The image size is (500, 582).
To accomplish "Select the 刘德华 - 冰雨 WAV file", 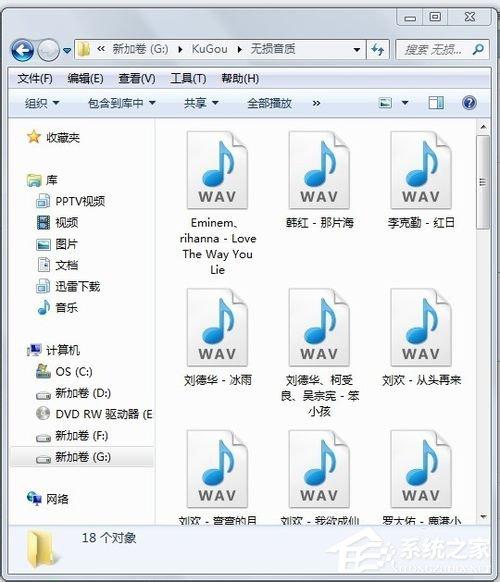I will point(218,338).
